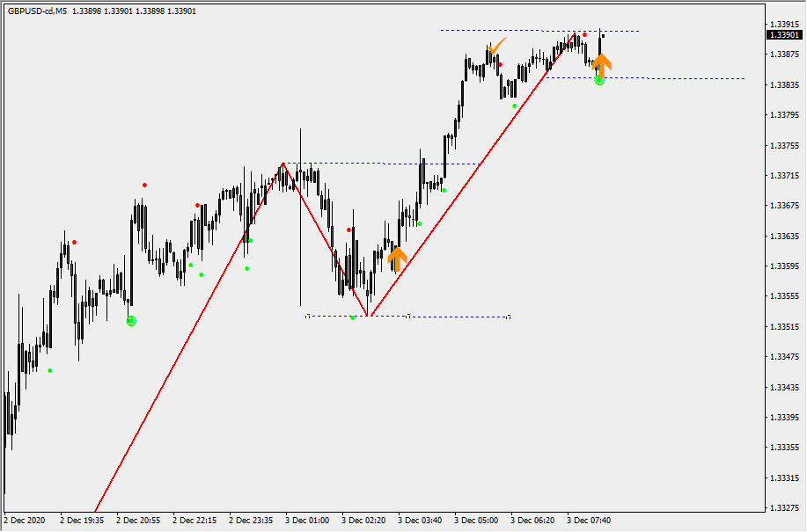Click the highlighted current price label 1.33901
This screenshot has width=807, height=532.
[x=782, y=35]
